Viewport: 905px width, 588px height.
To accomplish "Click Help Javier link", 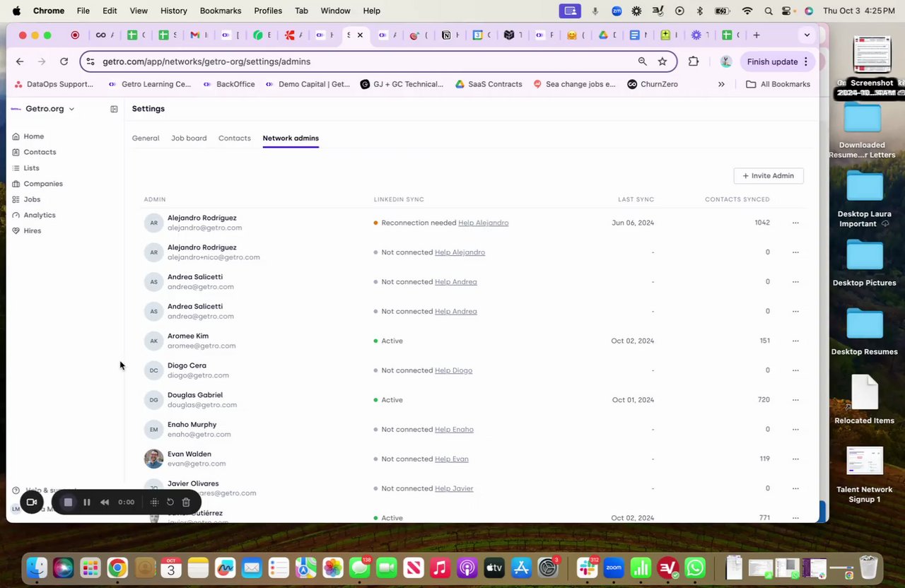I will pyautogui.click(x=454, y=489).
